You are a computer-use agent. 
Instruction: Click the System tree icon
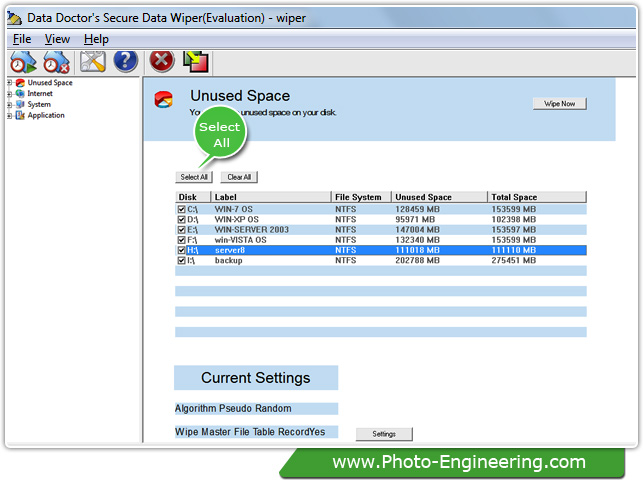pyautogui.click(x=20, y=105)
